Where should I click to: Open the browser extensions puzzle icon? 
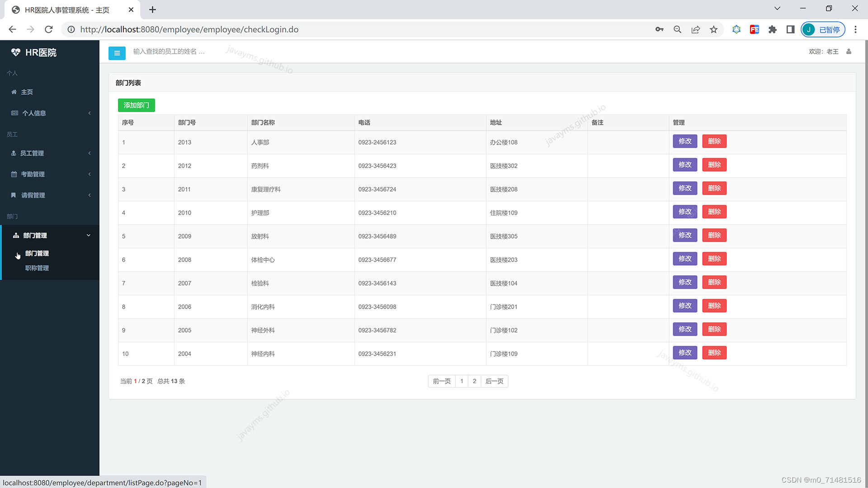point(772,29)
